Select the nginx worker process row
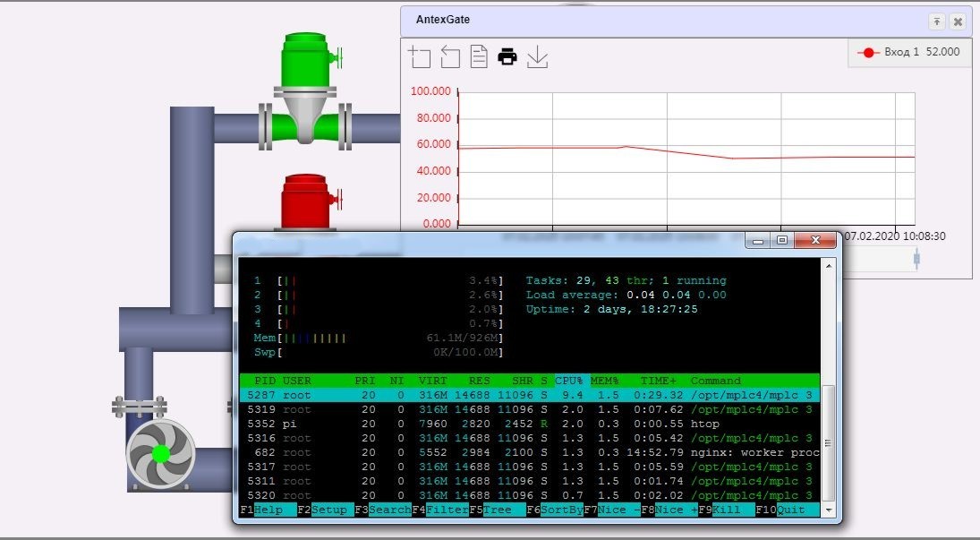 tap(528, 452)
